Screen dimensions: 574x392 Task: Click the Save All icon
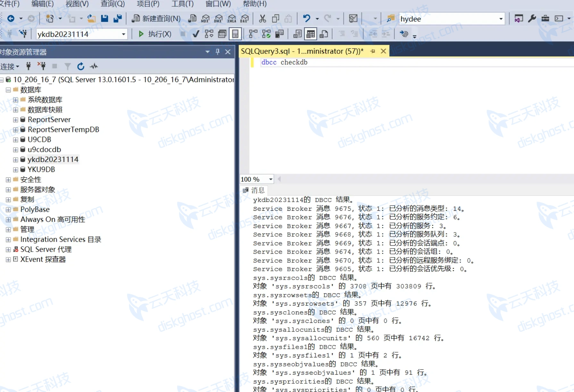point(118,19)
